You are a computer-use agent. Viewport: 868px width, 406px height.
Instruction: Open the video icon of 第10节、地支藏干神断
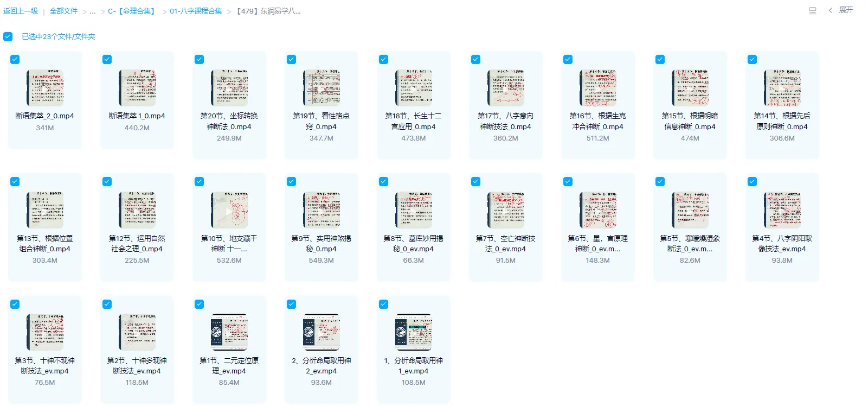(229, 210)
